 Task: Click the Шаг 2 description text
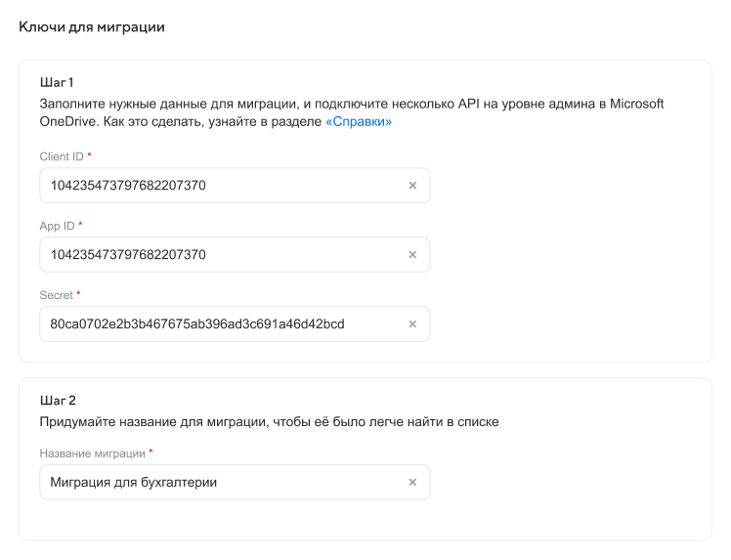[x=269, y=422]
